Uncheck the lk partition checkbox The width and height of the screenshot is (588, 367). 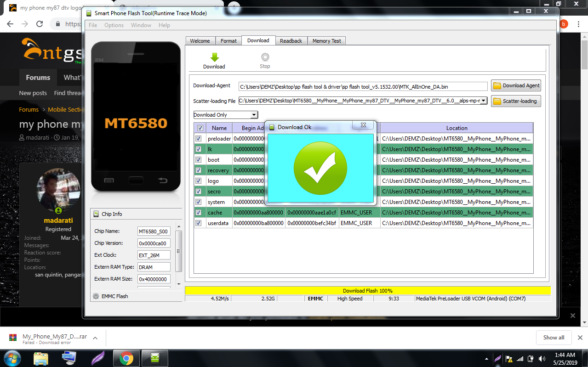pyautogui.click(x=199, y=149)
